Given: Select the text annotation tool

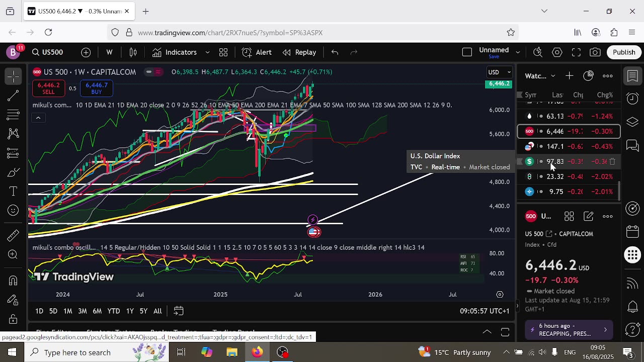Looking at the screenshot, I should [x=13, y=192].
